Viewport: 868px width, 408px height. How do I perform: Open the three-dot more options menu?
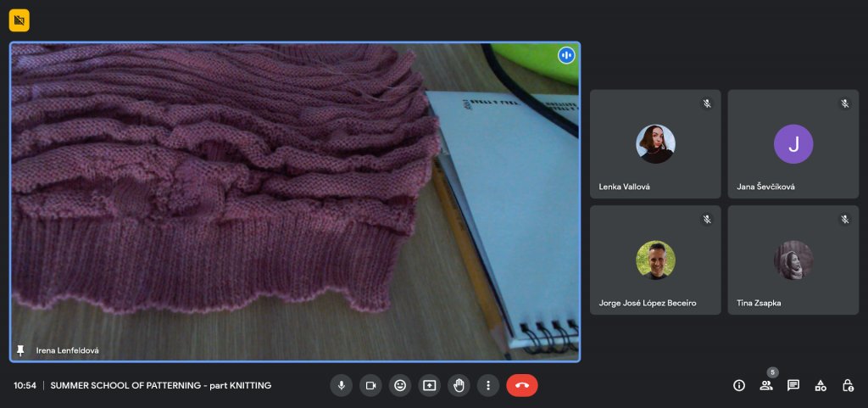[x=488, y=385]
